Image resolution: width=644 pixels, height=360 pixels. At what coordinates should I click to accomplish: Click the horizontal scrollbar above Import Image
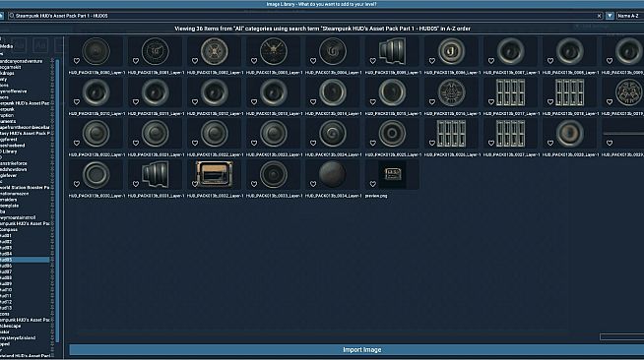(621, 336)
